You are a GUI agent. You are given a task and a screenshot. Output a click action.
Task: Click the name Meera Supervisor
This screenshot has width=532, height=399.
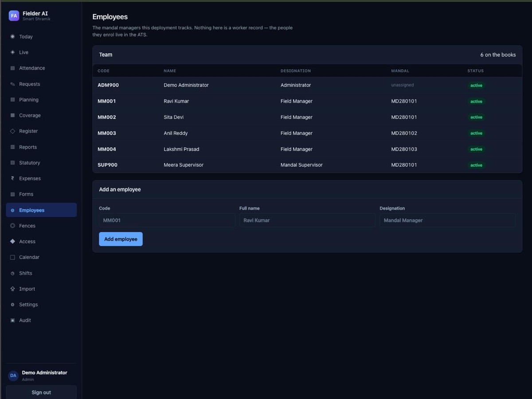pos(184,165)
